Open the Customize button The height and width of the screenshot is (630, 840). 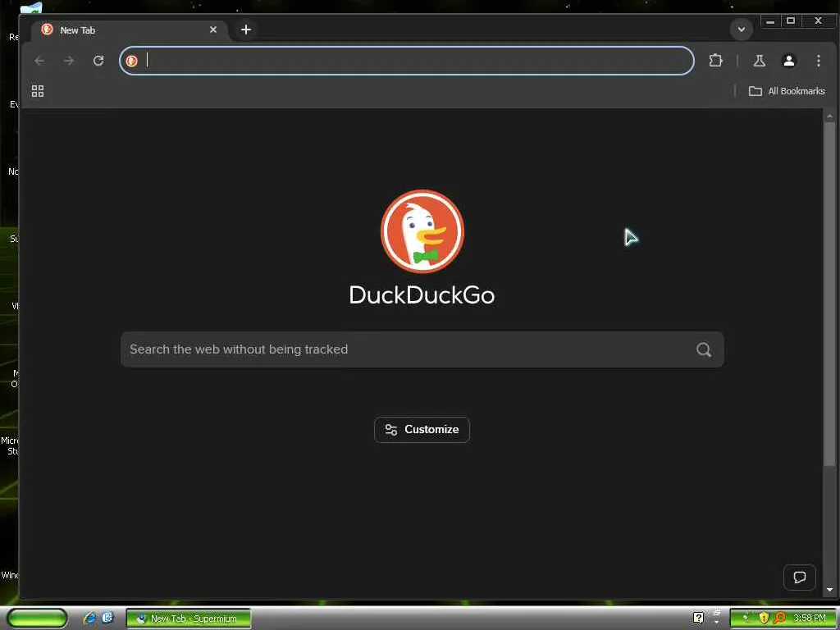pos(422,430)
